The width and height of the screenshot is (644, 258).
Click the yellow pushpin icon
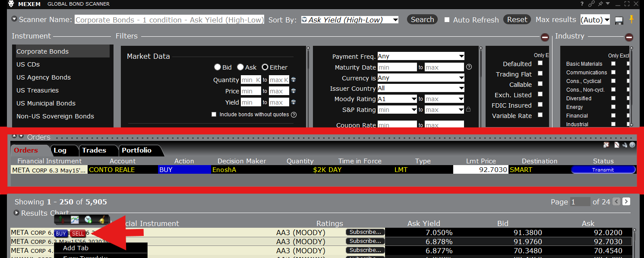click(x=631, y=19)
